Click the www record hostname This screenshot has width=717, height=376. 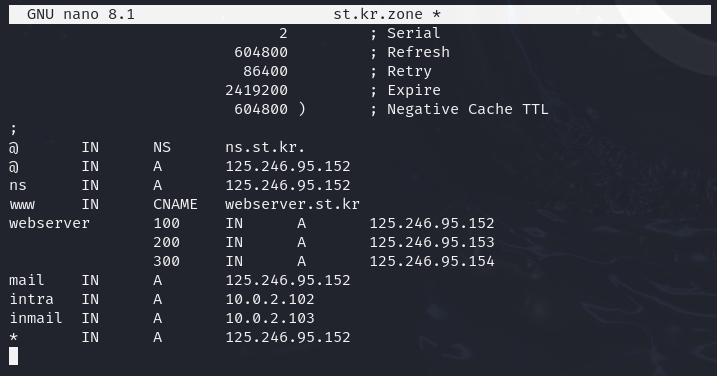(22, 204)
